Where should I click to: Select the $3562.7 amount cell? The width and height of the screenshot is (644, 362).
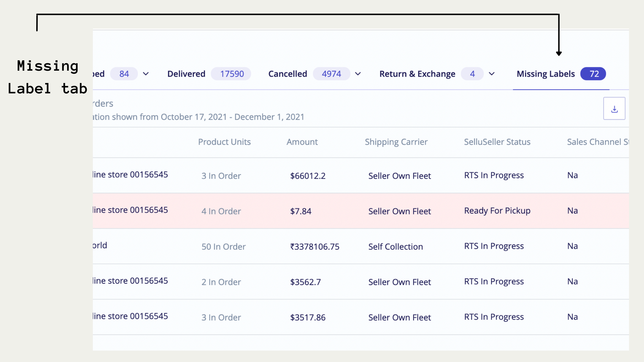click(x=306, y=282)
